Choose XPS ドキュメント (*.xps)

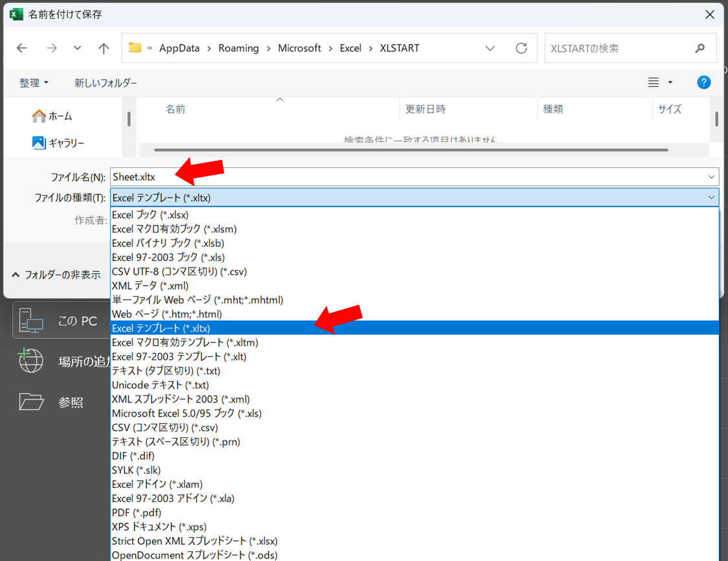click(x=414, y=527)
